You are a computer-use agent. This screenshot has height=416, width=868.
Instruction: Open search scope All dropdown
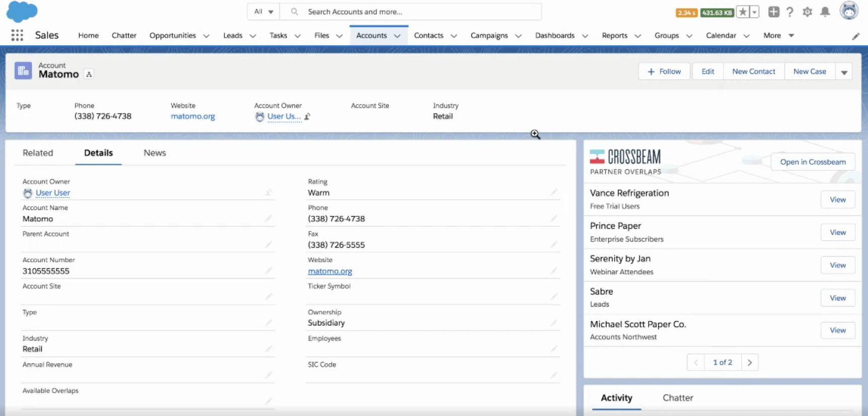[263, 12]
